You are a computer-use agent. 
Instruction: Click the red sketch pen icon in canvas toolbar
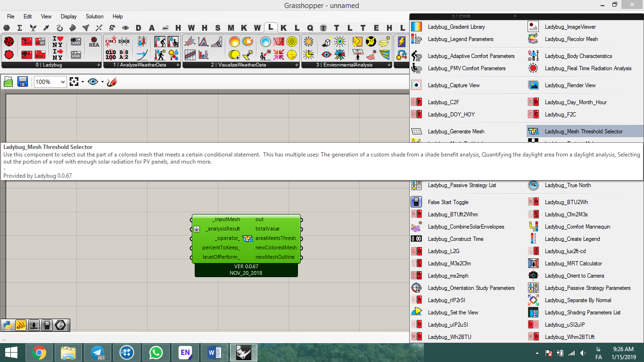[x=112, y=82]
